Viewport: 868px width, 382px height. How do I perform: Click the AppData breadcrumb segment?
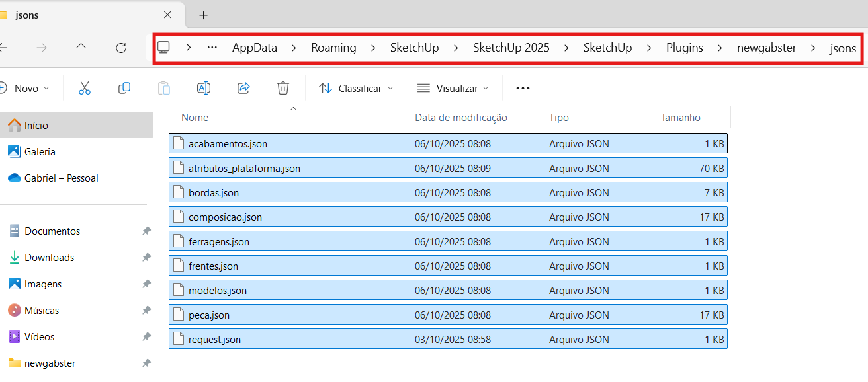(x=254, y=48)
